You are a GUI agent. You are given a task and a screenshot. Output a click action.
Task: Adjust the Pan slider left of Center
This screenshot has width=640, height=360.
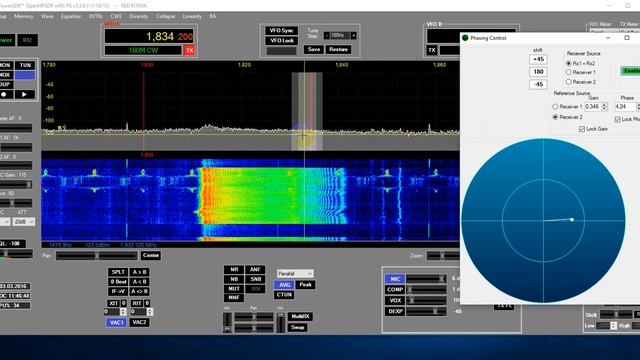pyautogui.click(x=97, y=256)
